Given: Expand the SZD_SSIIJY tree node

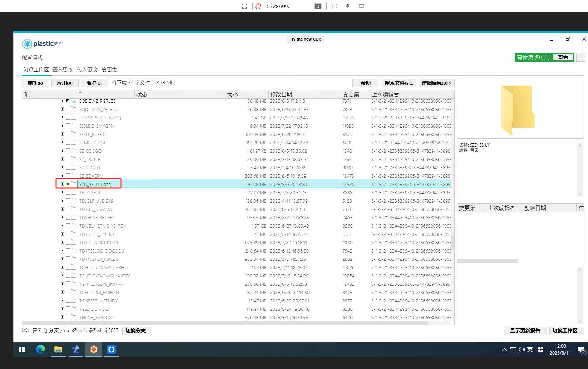Looking at the screenshot, I should tap(62, 184).
